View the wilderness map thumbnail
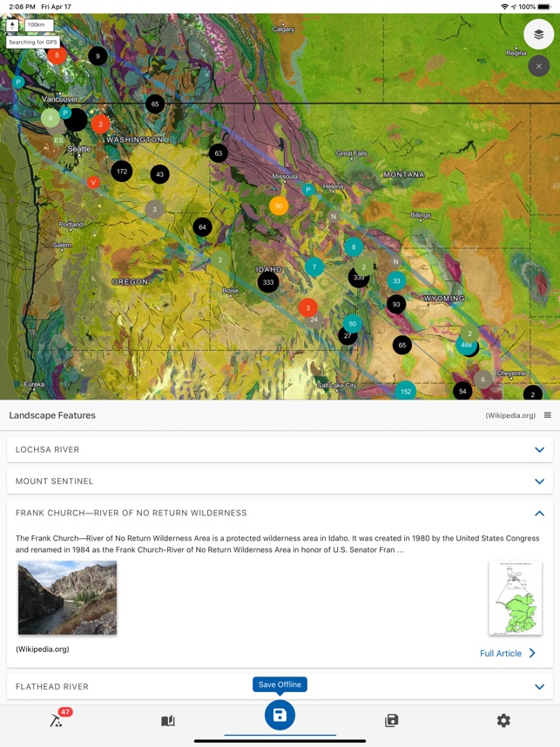 [516, 598]
